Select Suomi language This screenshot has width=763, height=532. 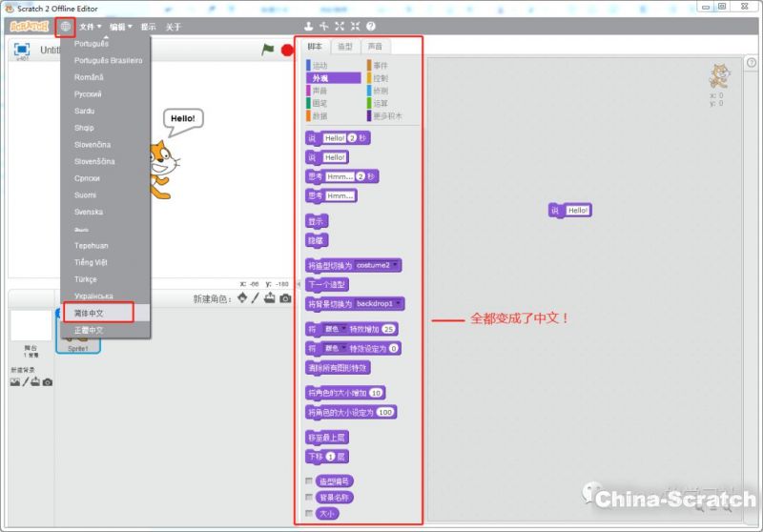(x=105, y=195)
